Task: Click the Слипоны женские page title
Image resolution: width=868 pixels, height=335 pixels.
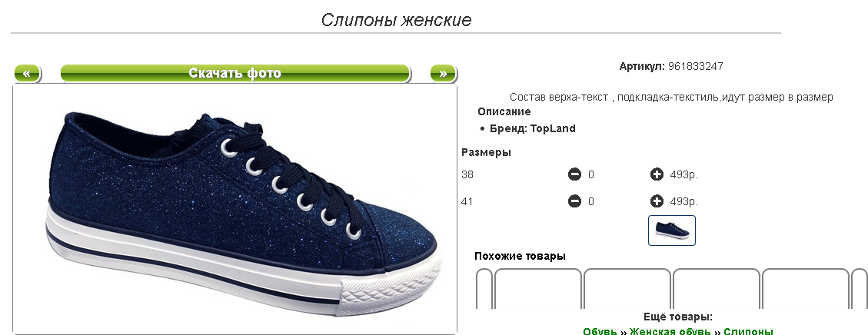Action: (397, 20)
